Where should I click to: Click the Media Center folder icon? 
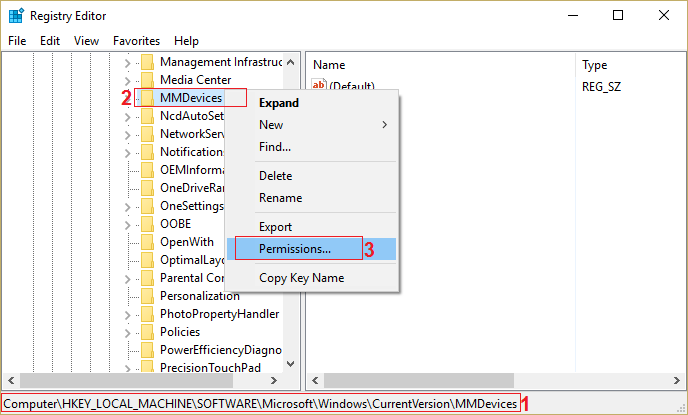(147, 80)
